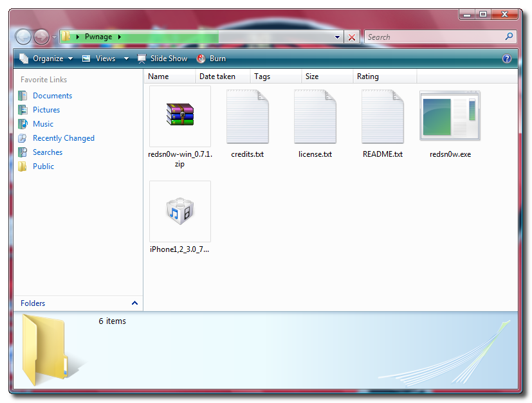
Task: Select the license.txt file icon
Action: click(315, 116)
